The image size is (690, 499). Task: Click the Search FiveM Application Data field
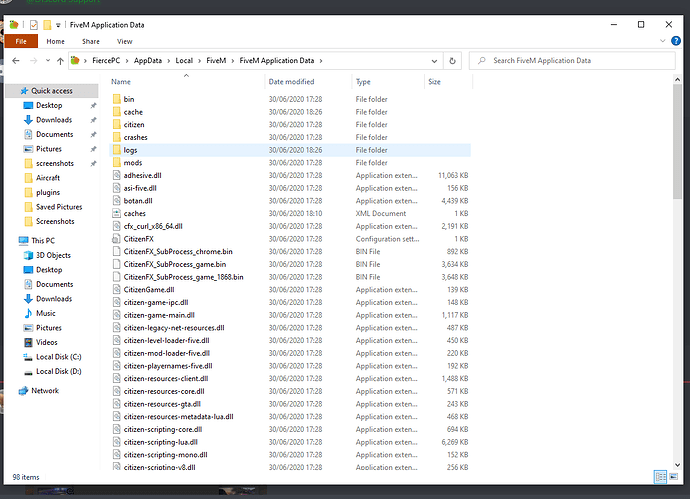572,61
